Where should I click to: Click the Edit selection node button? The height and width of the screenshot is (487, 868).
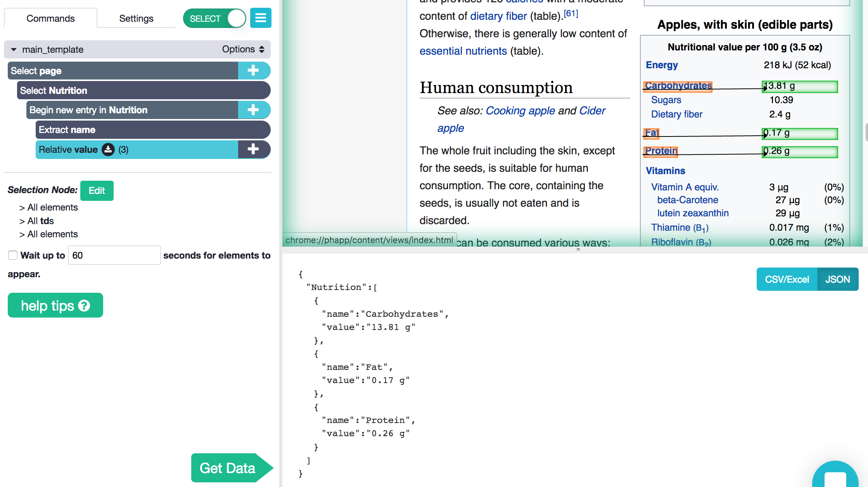click(x=97, y=190)
